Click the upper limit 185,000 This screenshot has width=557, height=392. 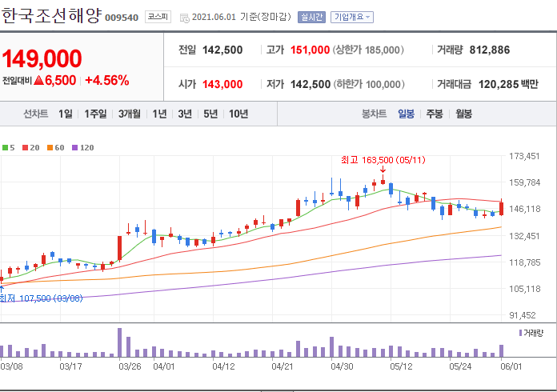tap(383, 50)
